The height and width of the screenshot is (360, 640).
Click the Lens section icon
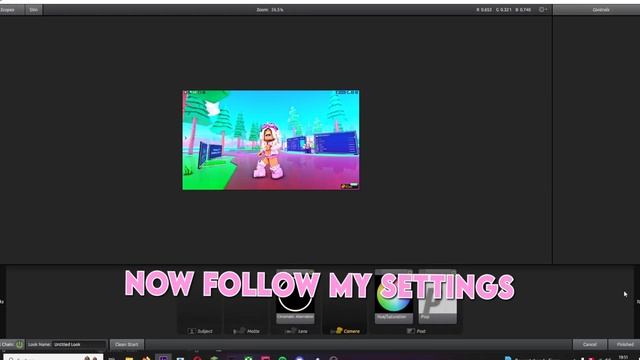291,331
